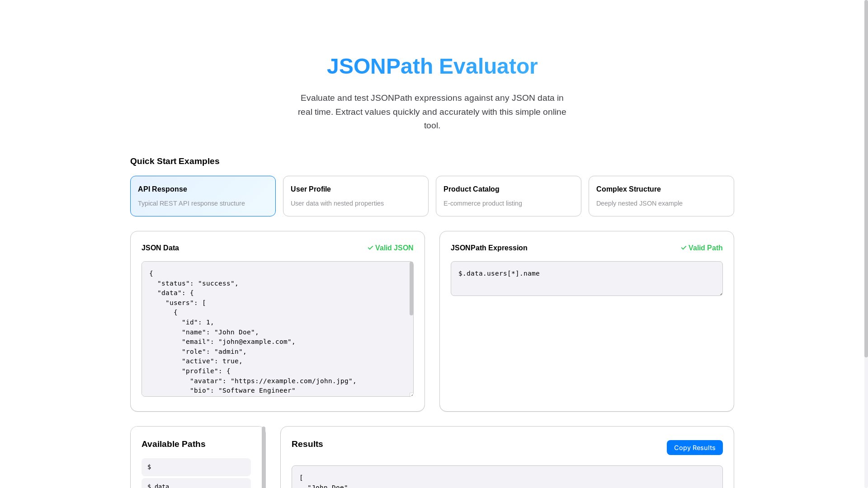Click the "bio": "Software Engineer" line
This screenshot has height=488, width=868.
click(242, 390)
